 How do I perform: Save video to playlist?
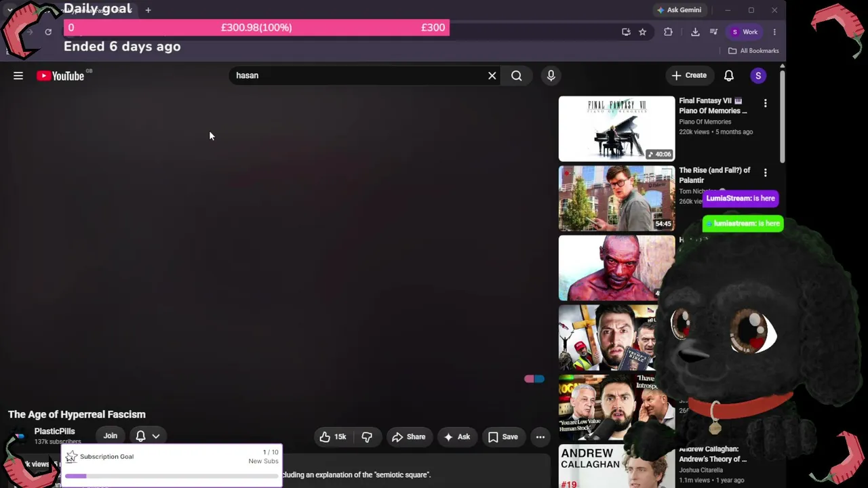503,437
